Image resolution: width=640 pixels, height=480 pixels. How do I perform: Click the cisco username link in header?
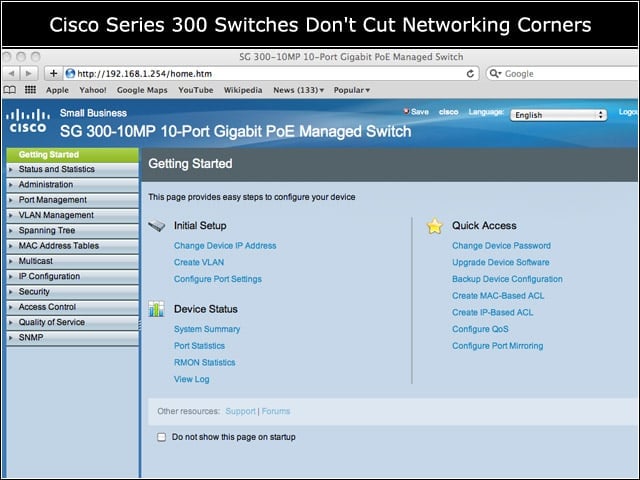[449, 111]
